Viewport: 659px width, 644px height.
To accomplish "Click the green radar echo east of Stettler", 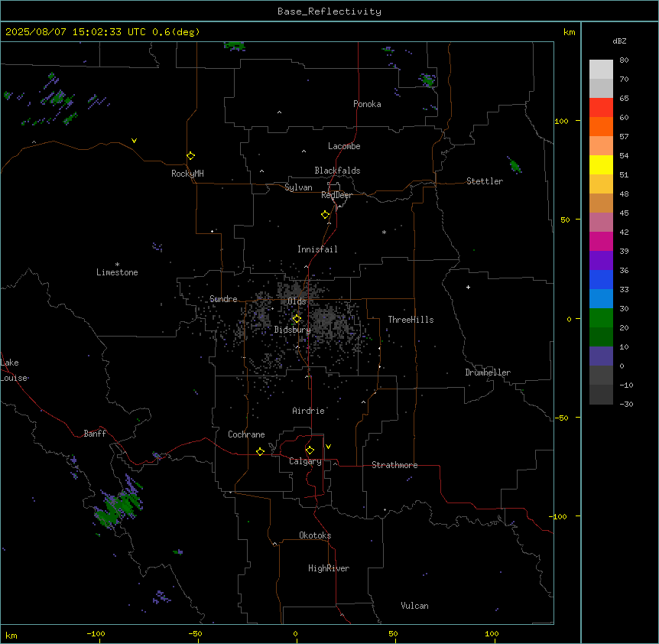I will click(x=515, y=164).
